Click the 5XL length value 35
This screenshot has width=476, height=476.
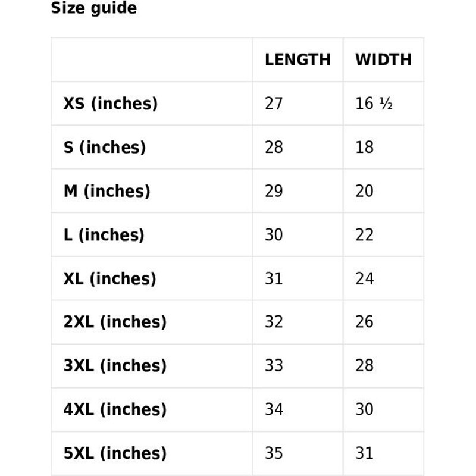[x=274, y=453]
